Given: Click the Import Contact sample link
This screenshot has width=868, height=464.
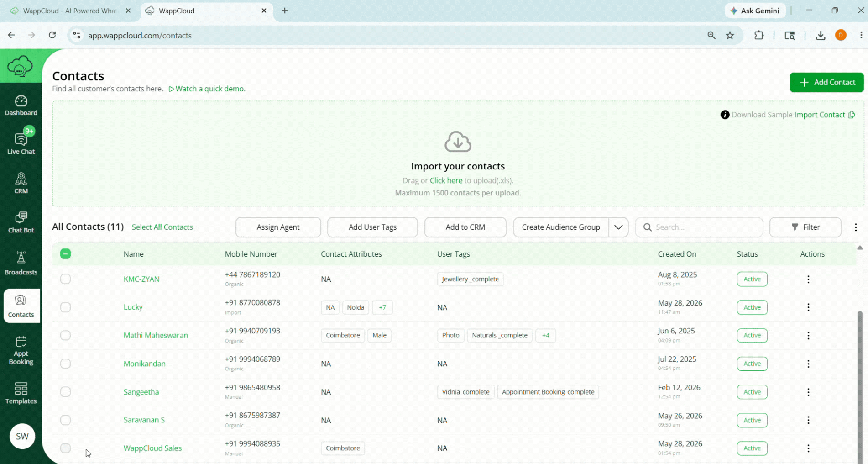Looking at the screenshot, I should click(820, 115).
